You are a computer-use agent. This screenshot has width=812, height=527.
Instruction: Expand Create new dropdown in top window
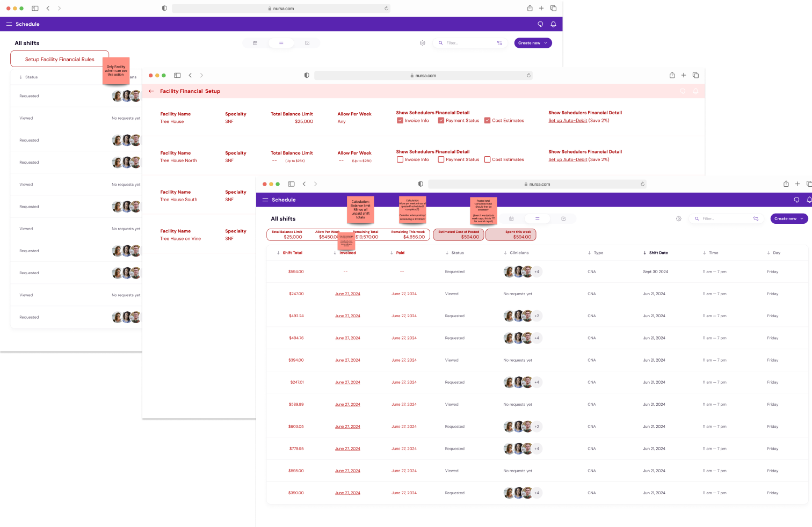coord(533,43)
